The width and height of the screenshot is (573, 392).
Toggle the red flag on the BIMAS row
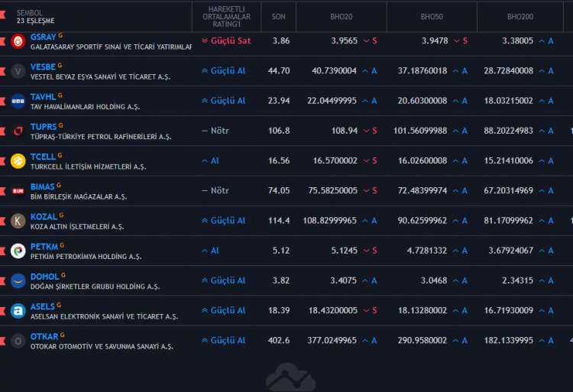2,191
